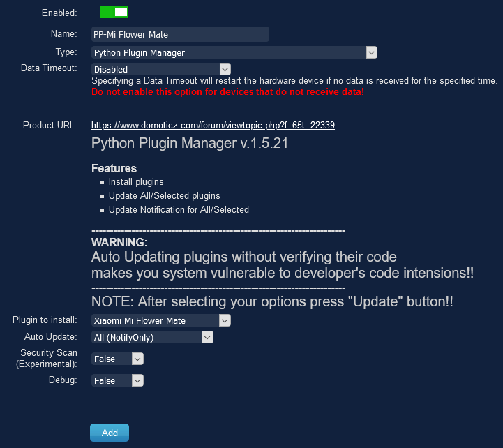Expand the Data Timeout dropdown

[161, 69]
